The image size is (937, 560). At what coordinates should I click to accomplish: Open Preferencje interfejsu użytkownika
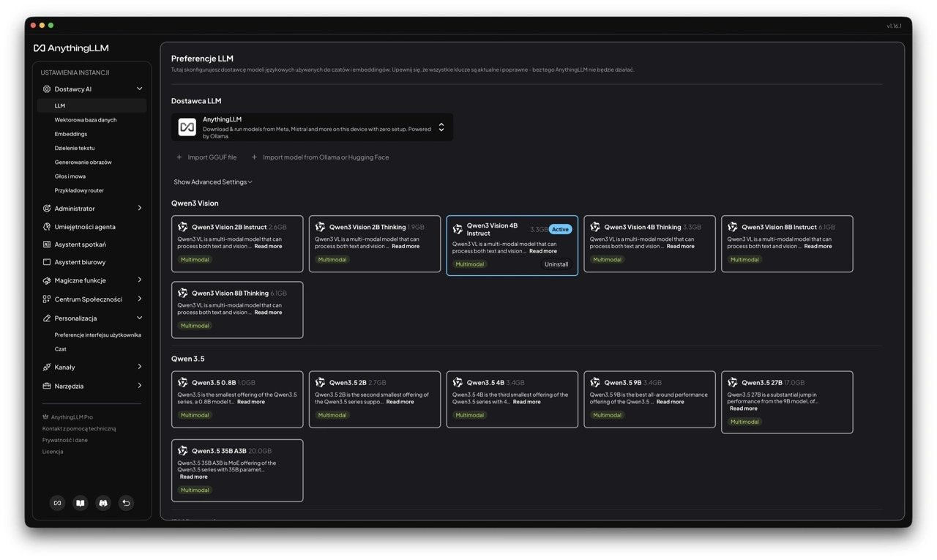click(98, 335)
